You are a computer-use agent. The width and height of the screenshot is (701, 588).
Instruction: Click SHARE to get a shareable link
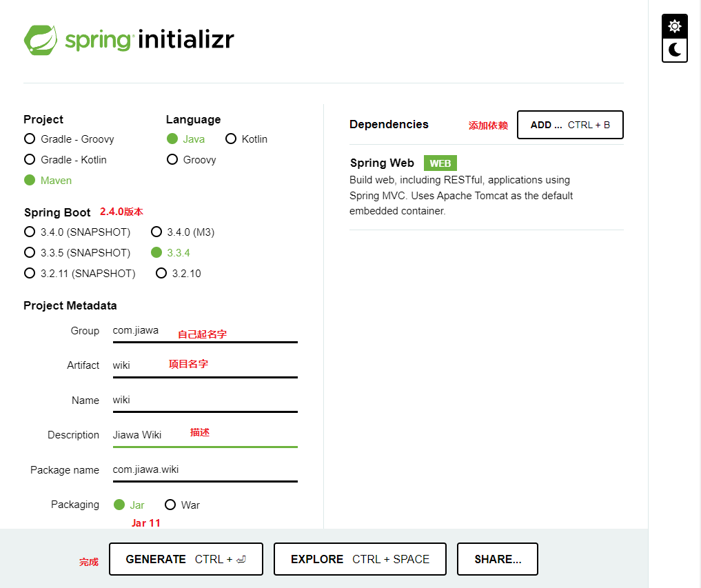[497, 559]
